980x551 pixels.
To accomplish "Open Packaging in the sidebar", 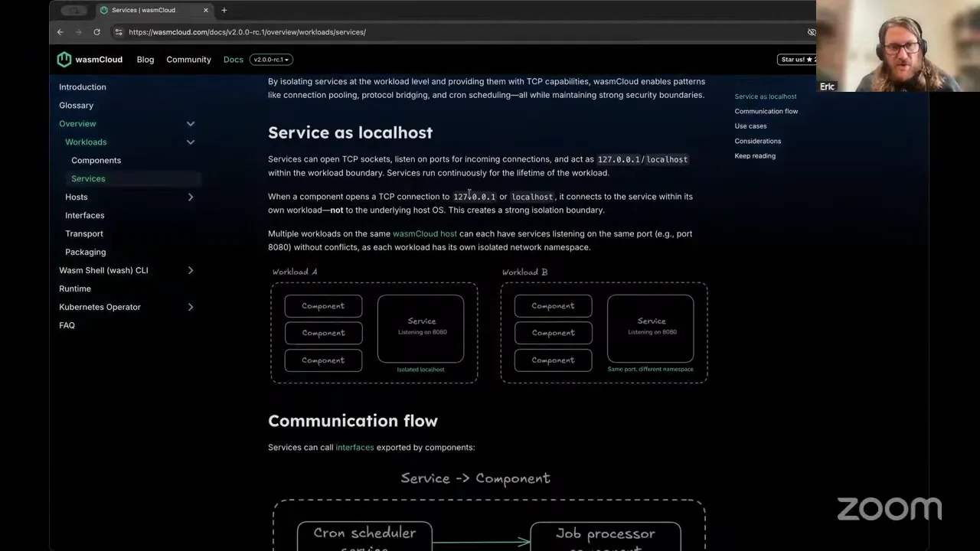I will 86,253.
